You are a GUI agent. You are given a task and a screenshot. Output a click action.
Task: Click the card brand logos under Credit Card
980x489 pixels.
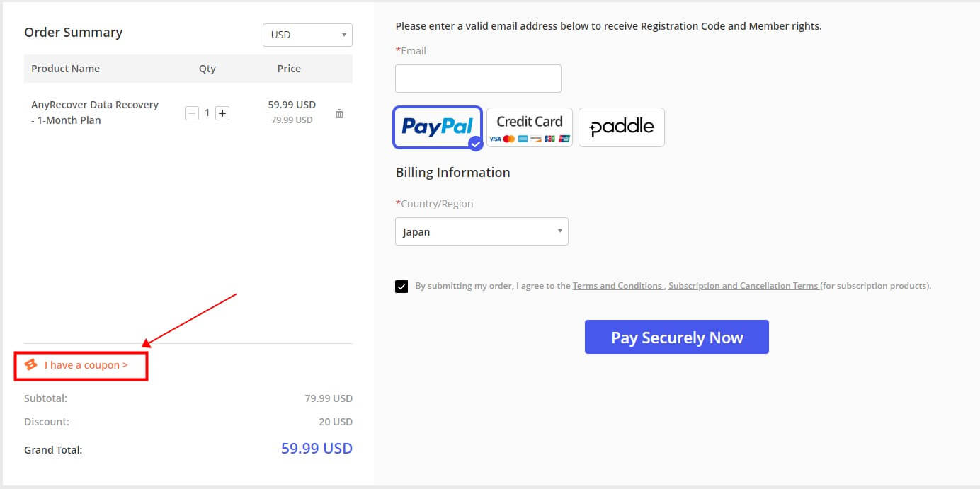click(529, 139)
